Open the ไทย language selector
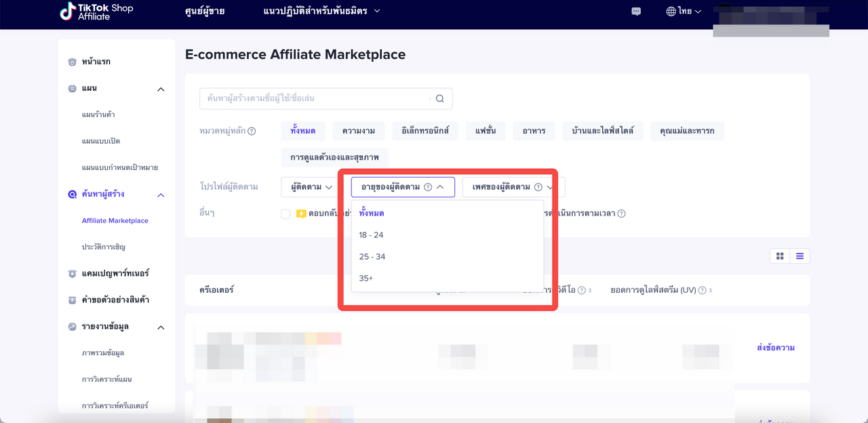Image resolution: width=868 pixels, height=423 pixels. click(684, 12)
